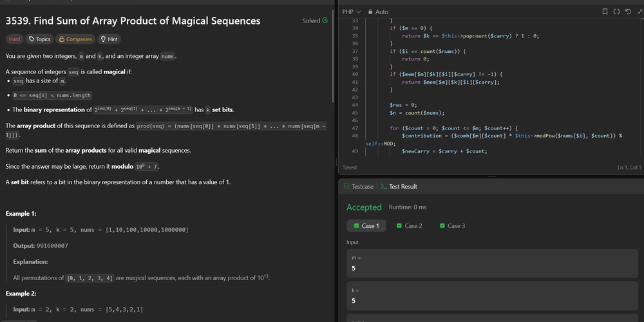644x322 pixels.
Task: Click the format code braces icon
Action: tap(616, 12)
